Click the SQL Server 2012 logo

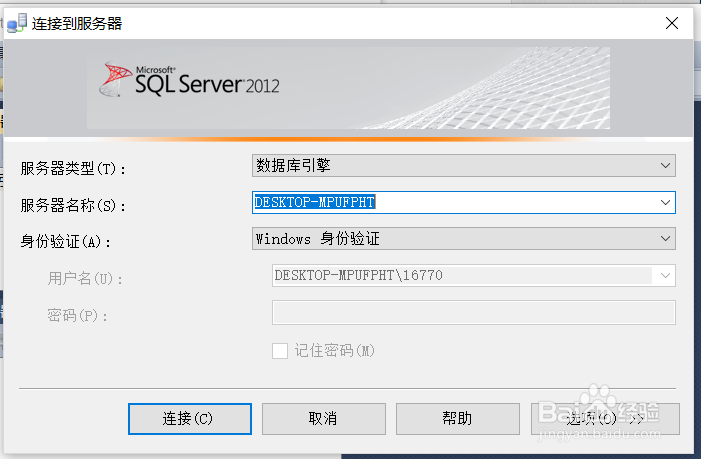tap(190, 80)
